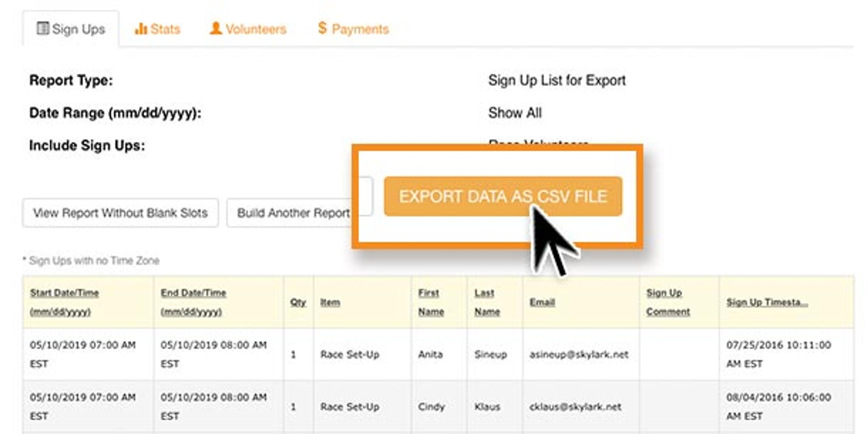Click the Stats bar chart icon
Screen dimensions: 868x434
pyautogui.click(x=141, y=29)
